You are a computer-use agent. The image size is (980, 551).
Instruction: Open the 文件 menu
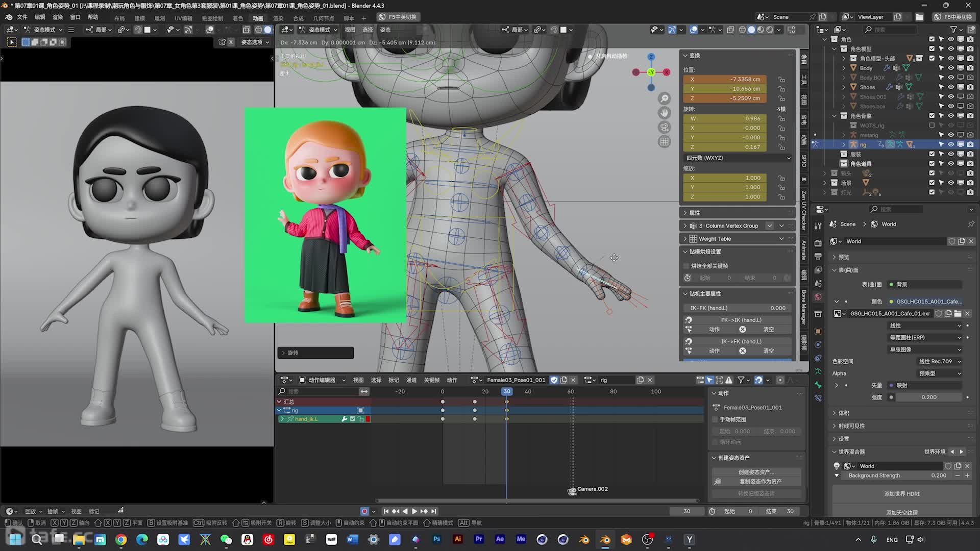click(x=22, y=17)
